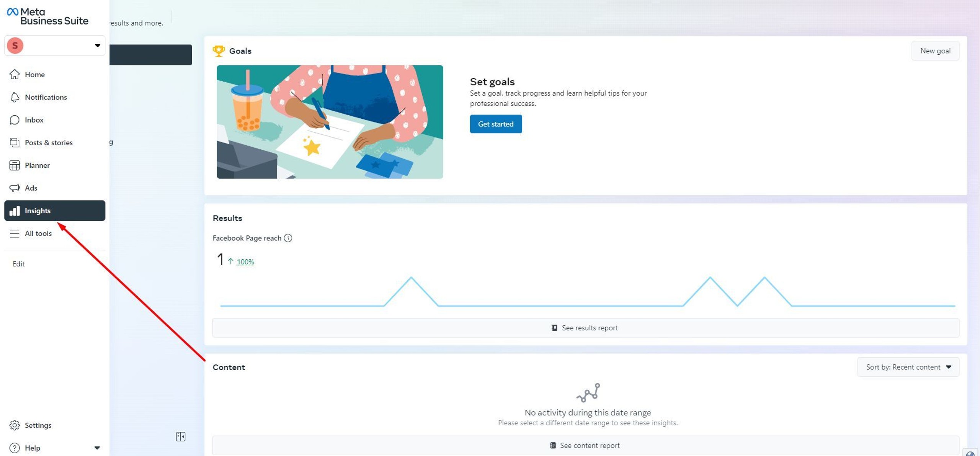
Task: Click the Set goals illustration image
Action: (x=330, y=122)
